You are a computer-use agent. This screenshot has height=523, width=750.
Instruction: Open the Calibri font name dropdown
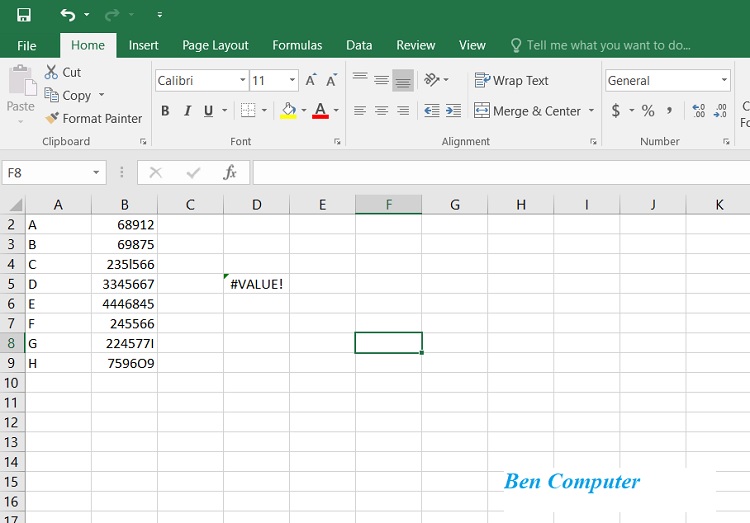[x=242, y=81]
